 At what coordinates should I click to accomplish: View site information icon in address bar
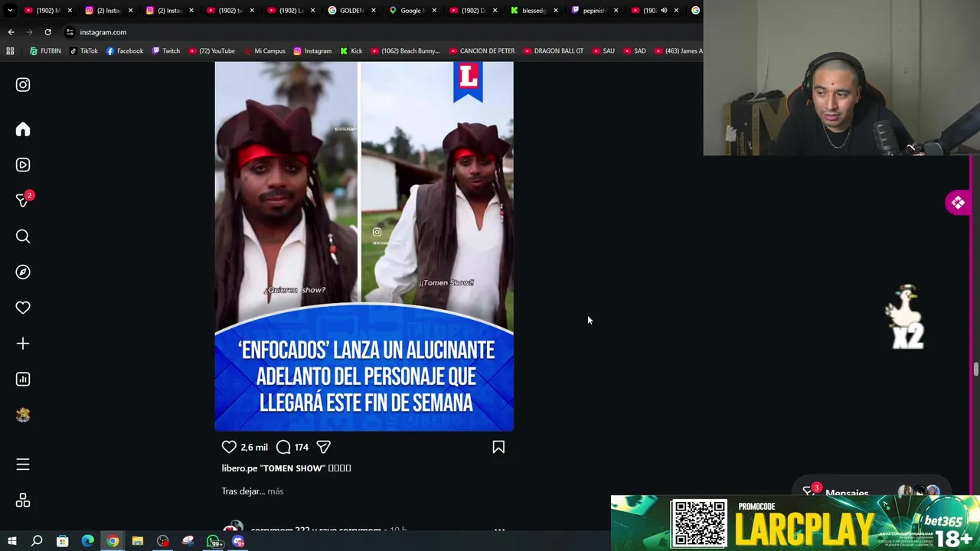(x=70, y=32)
